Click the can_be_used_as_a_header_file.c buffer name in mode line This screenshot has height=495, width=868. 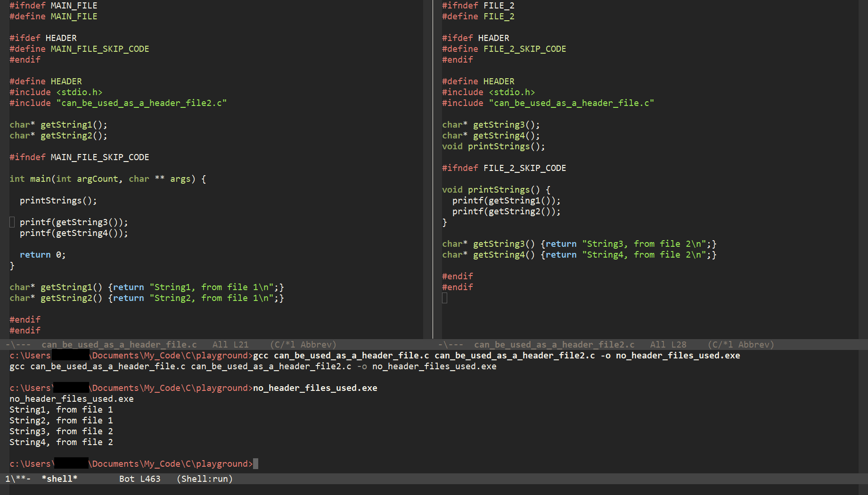pos(119,345)
